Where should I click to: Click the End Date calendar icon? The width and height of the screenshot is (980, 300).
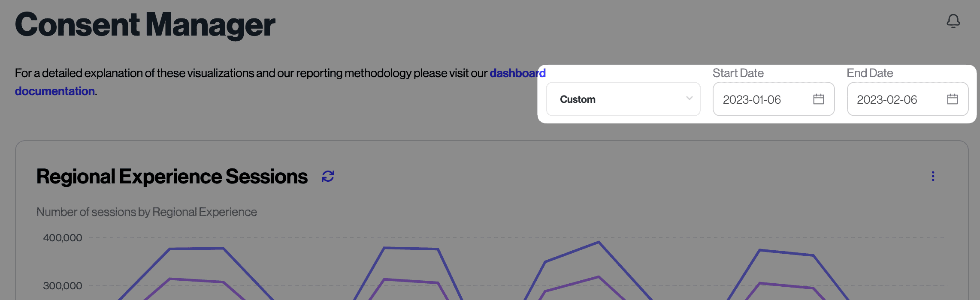953,99
